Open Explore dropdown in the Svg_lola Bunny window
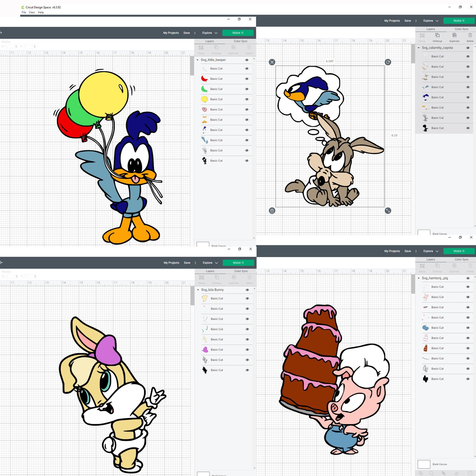Viewport: 476px width, 476px height. point(210,263)
